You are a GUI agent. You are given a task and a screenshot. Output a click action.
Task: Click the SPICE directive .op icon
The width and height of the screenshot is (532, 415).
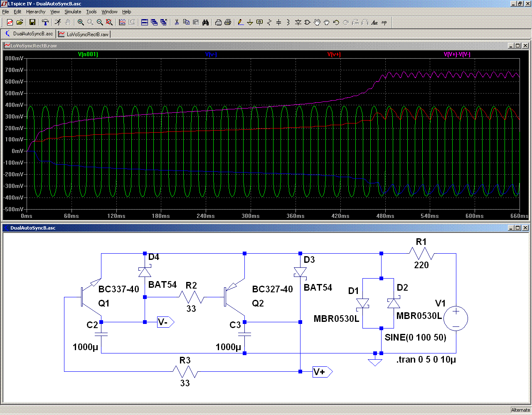[384, 22]
